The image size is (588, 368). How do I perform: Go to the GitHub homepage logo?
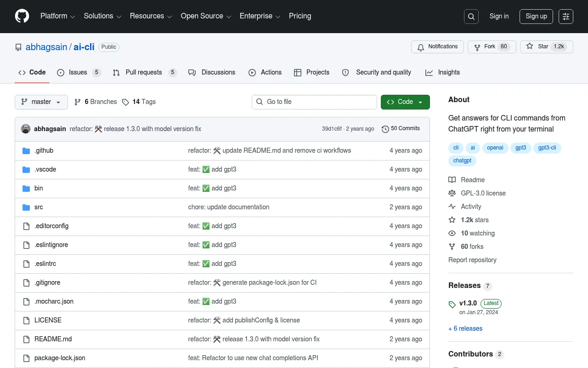click(22, 16)
